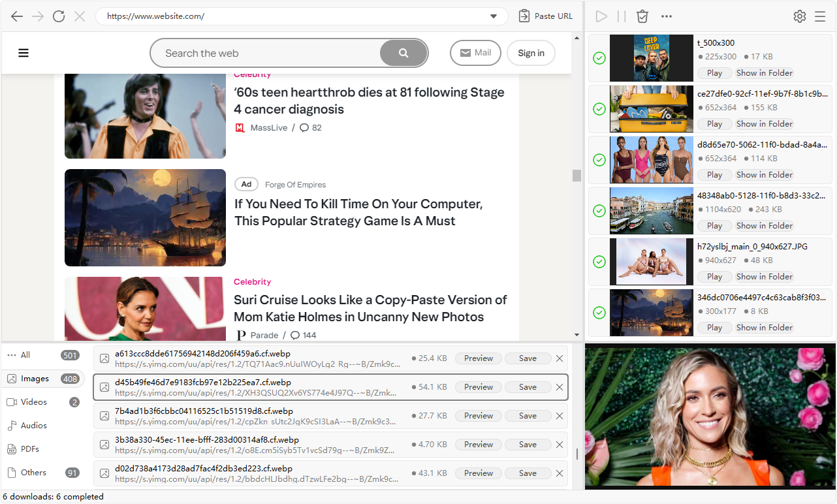Toggle checkmark for h72yslbj_main_0_940x627.JPG
This screenshot has height=504, width=837.
599,262
